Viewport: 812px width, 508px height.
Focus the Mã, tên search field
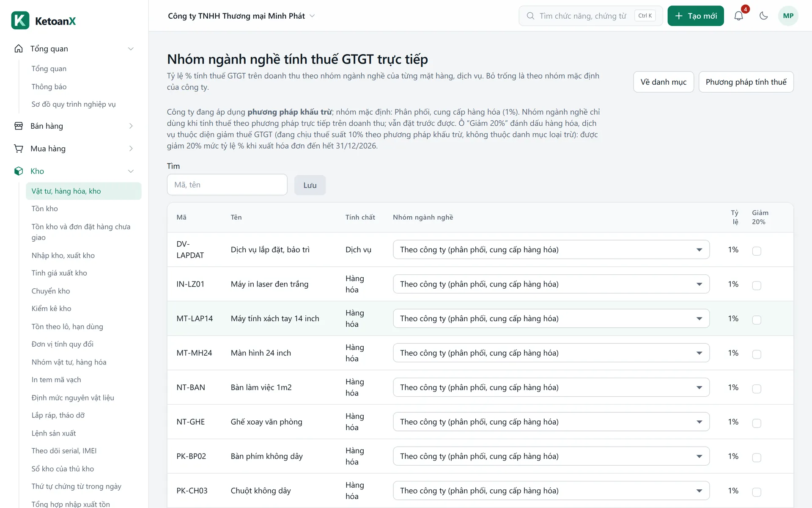pyautogui.click(x=227, y=185)
